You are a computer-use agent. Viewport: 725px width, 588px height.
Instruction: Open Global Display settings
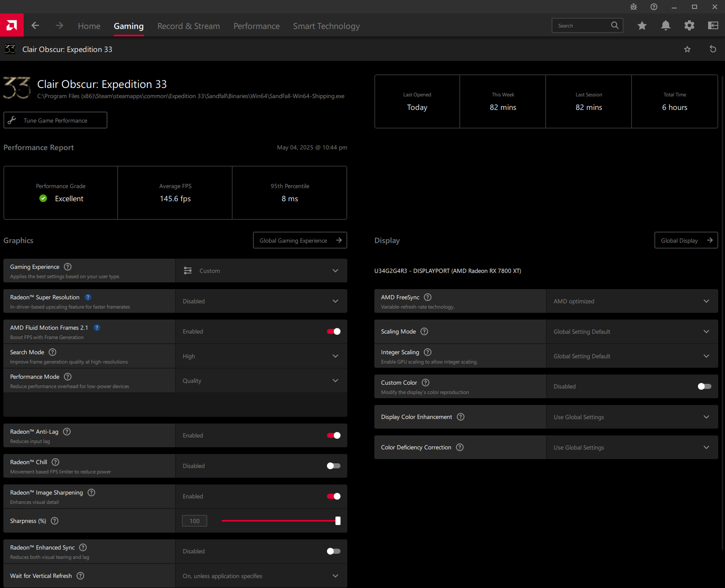[686, 240]
